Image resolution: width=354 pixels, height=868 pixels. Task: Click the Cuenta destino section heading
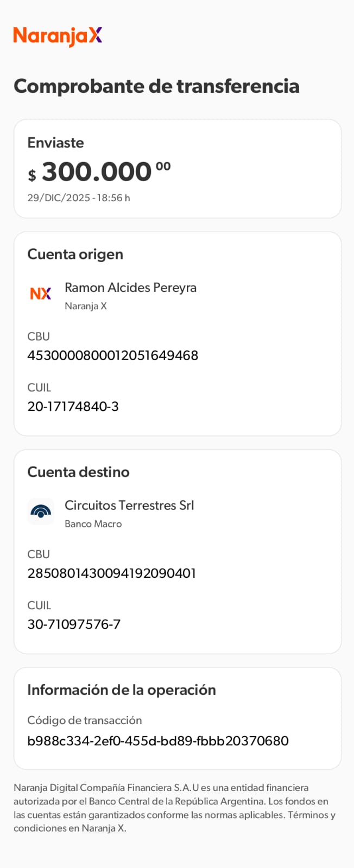78,472
